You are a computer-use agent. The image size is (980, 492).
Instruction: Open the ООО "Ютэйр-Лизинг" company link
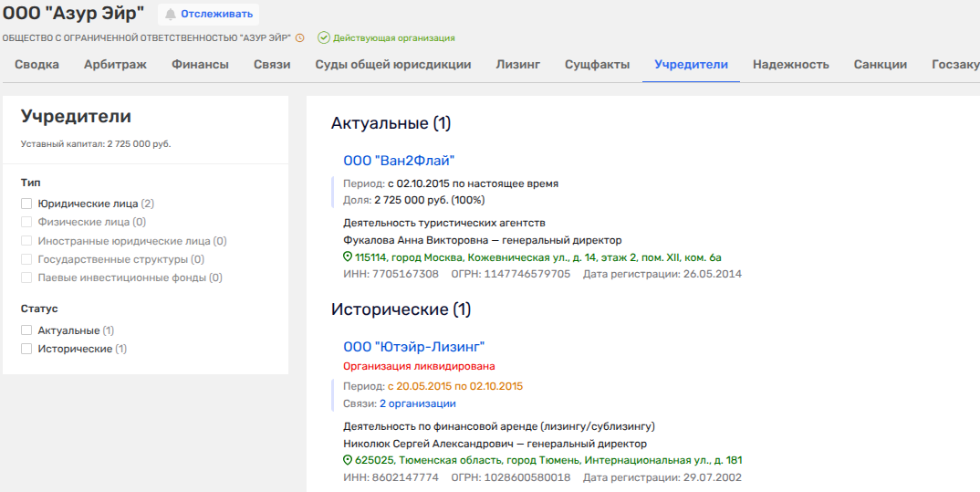point(413,347)
